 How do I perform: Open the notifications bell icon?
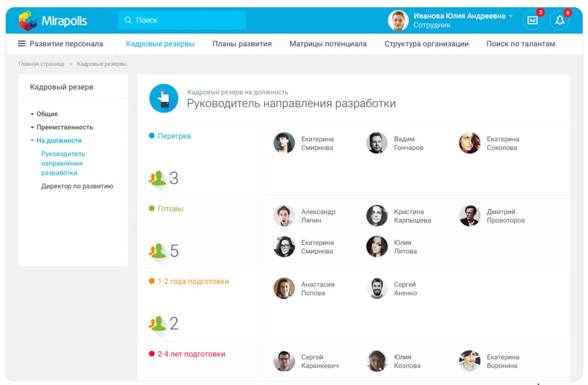560,20
